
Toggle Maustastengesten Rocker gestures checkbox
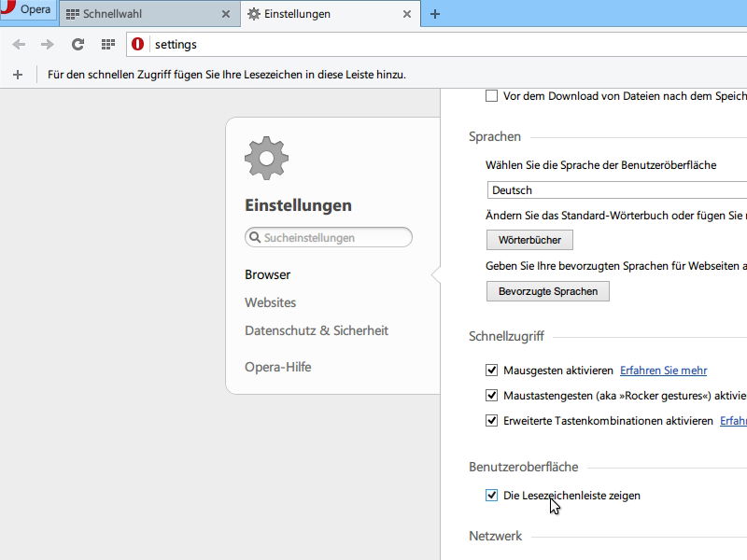(x=491, y=395)
